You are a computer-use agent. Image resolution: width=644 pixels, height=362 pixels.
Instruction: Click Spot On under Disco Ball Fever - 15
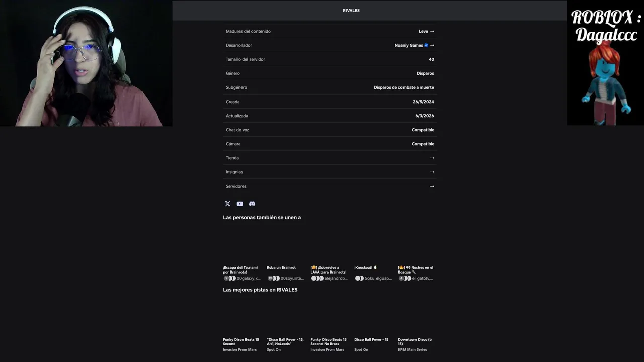click(361, 349)
